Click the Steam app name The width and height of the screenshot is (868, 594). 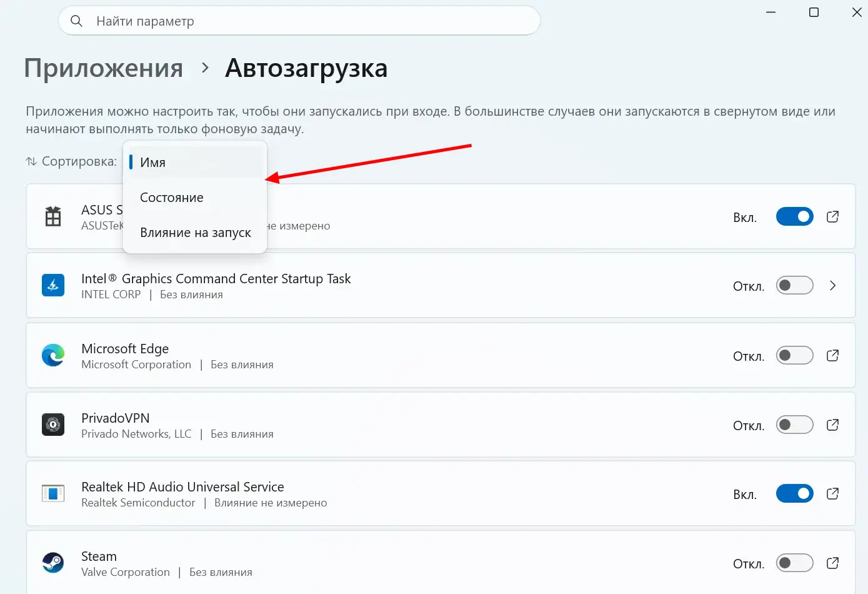point(99,556)
